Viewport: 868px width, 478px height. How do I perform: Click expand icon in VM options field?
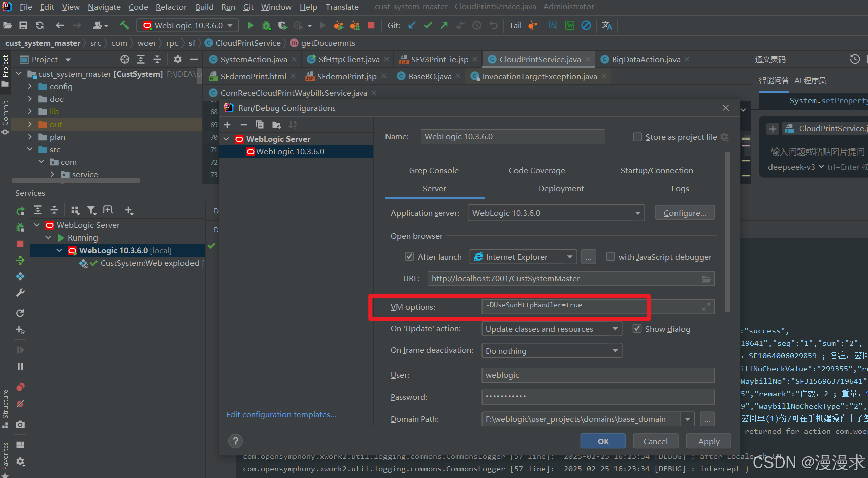tap(706, 306)
